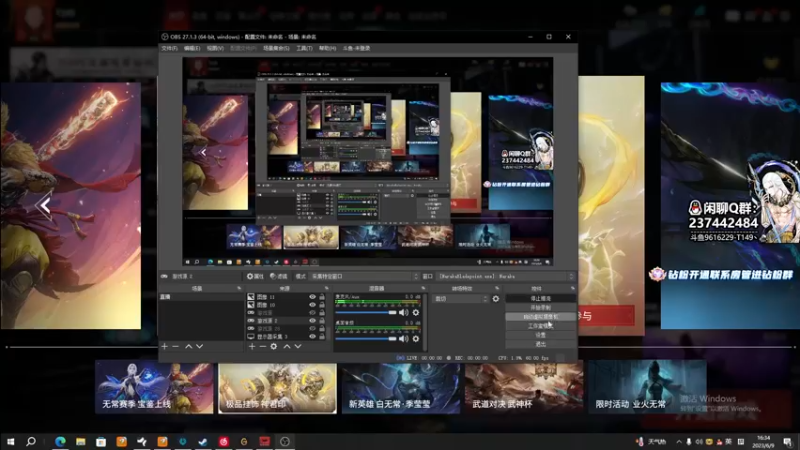This screenshot has width=800, height=450.
Task: Pop out the Audio Mixer dock header icon
Action: coord(423,288)
